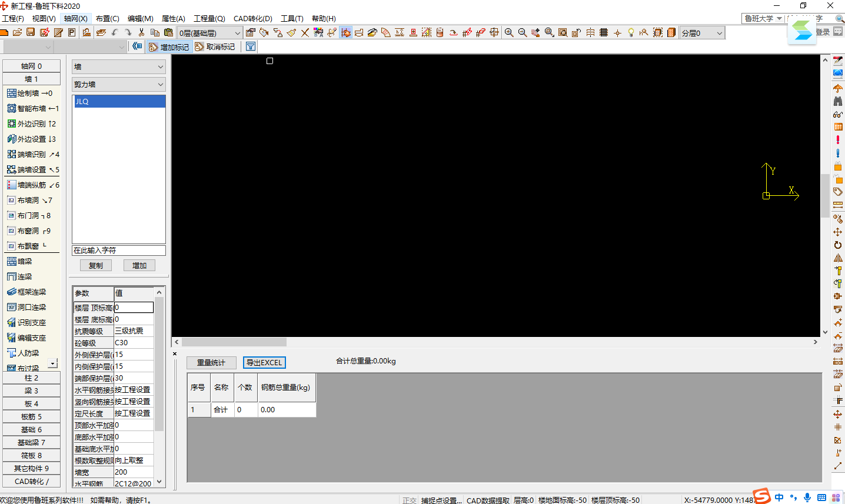The width and height of the screenshot is (845, 504).
Task: Click the red exclamation mark icon
Action: [x=838, y=140]
